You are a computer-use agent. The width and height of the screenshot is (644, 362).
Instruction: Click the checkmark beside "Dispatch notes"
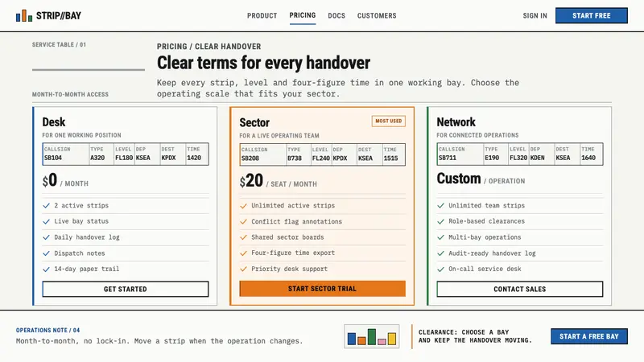tap(47, 253)
